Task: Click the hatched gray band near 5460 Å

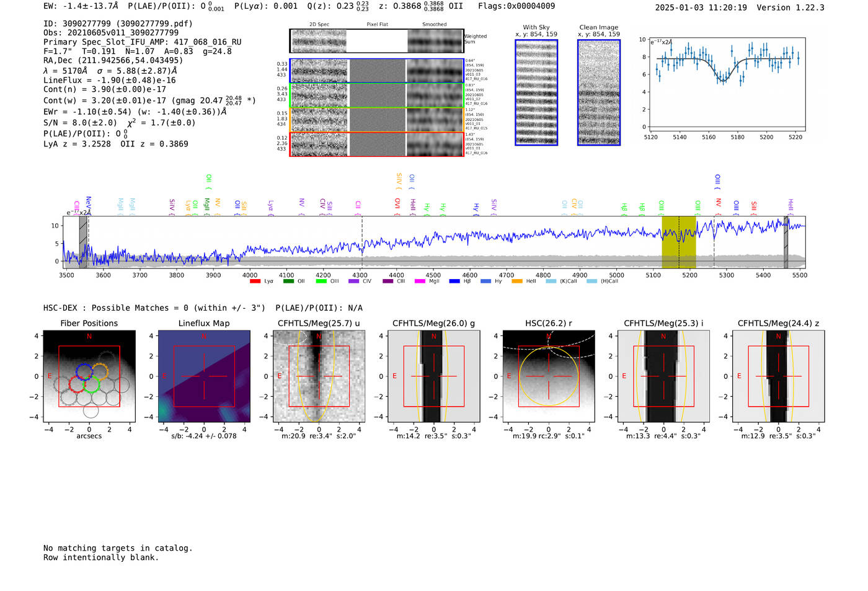Action: click(x=786, y=242)
